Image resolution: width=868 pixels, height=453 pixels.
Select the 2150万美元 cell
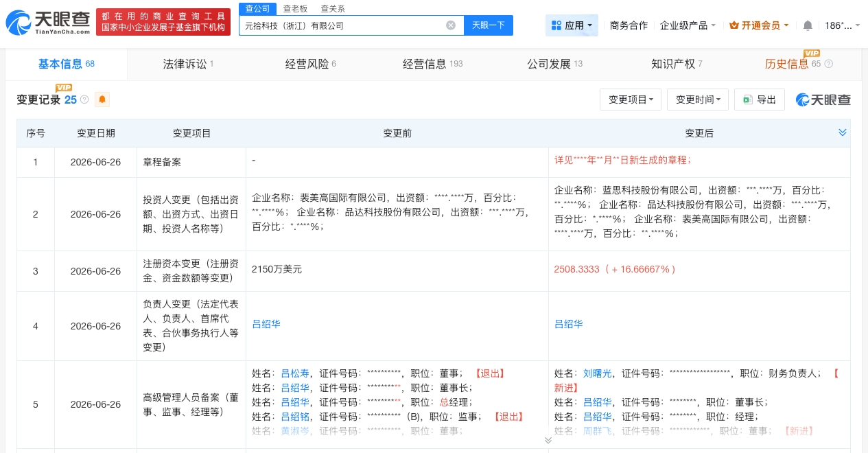397,270
